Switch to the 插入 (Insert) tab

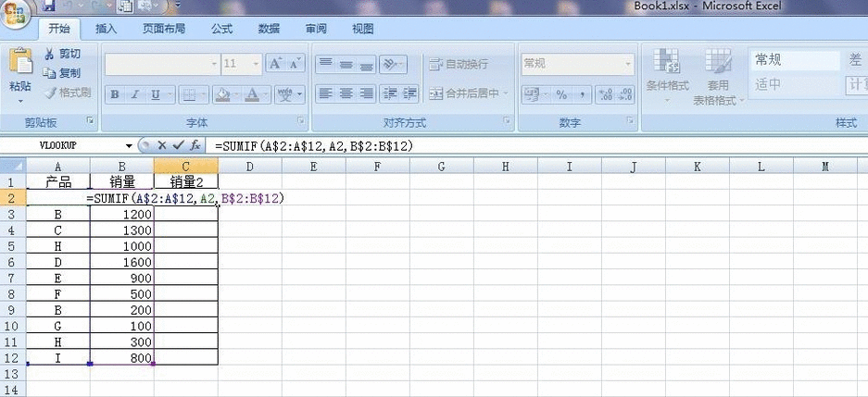(x=107, y=29)
